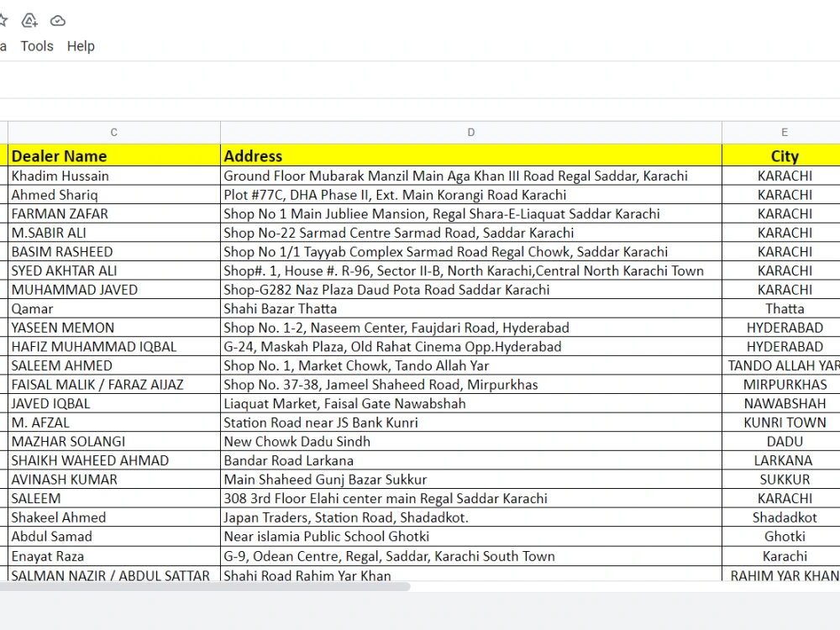Select the Sector II-B North Karachi address
This screenshot has width=840, height=630.
471,271
